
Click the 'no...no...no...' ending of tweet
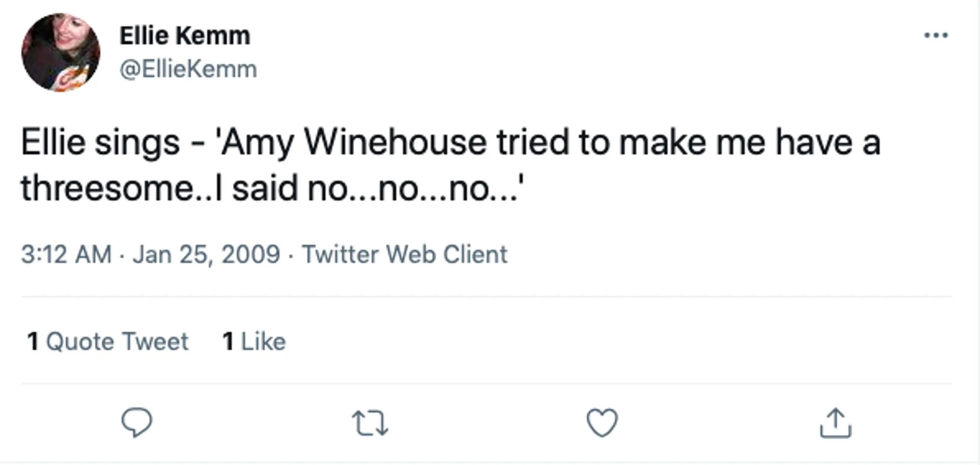[x=412, y=188]
